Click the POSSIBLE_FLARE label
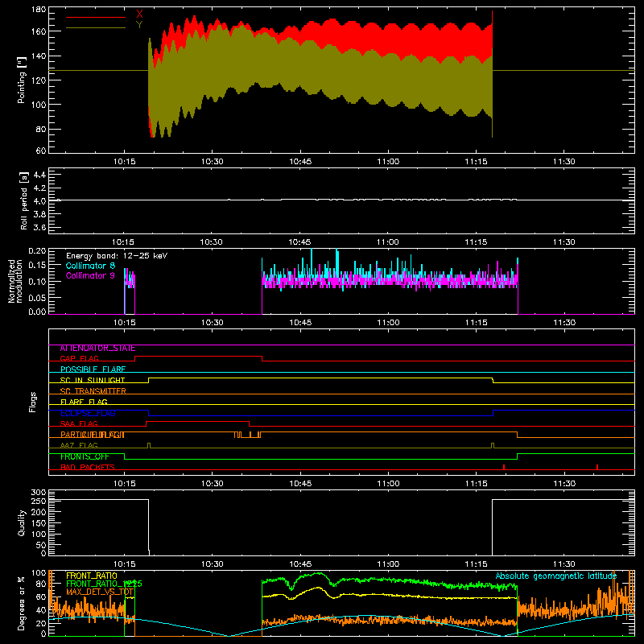 coord(93,369)
